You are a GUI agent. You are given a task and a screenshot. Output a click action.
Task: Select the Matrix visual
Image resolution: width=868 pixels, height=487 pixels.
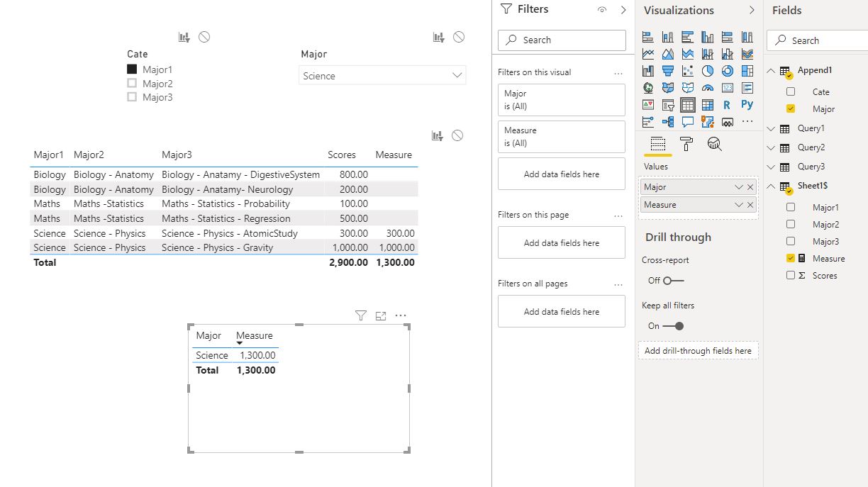tap(707, 105)
